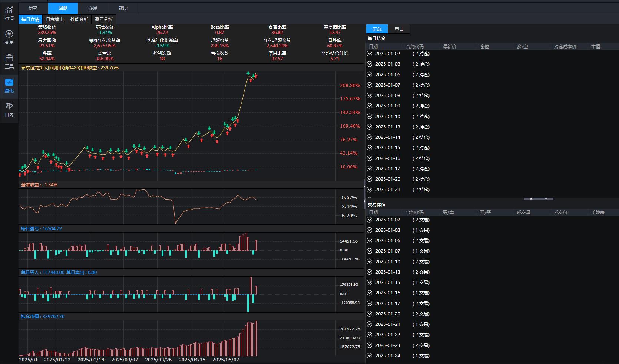This screenshot has height=364, width=619.
Task: Open the 日内 intraday sidebar icon
Action: tap(9, 110)
